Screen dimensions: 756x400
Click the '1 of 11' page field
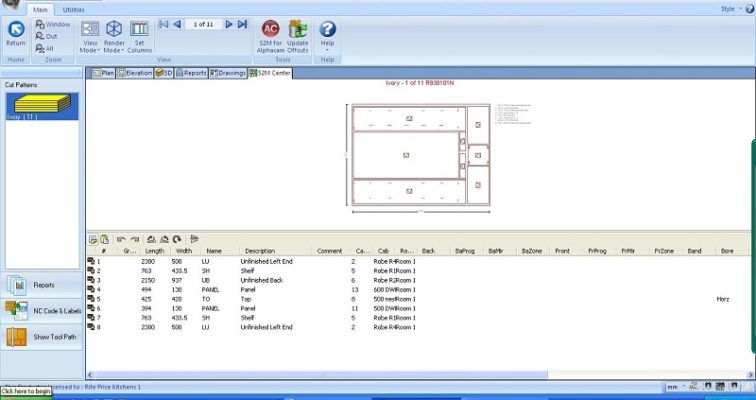click(203, 24)
